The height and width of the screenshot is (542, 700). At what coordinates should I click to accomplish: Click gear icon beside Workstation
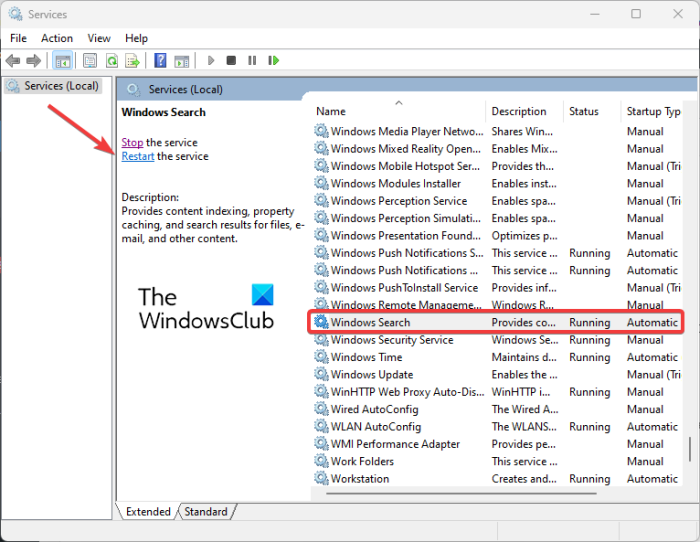pos(321,478)
